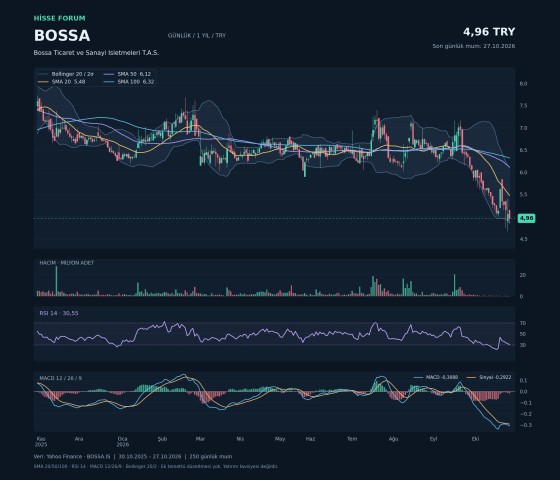Click the 'Ağu' month label

pyautogui.click(x=393, y=439)
